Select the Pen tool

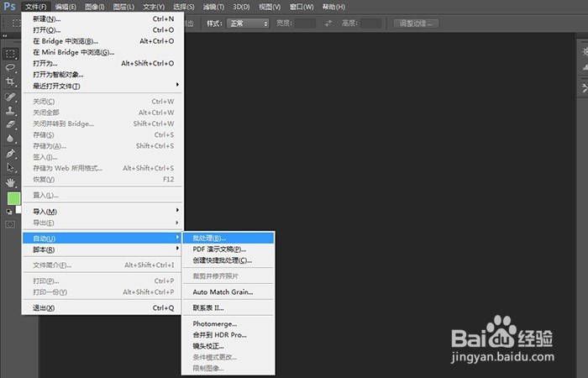(x=10, y=154)
